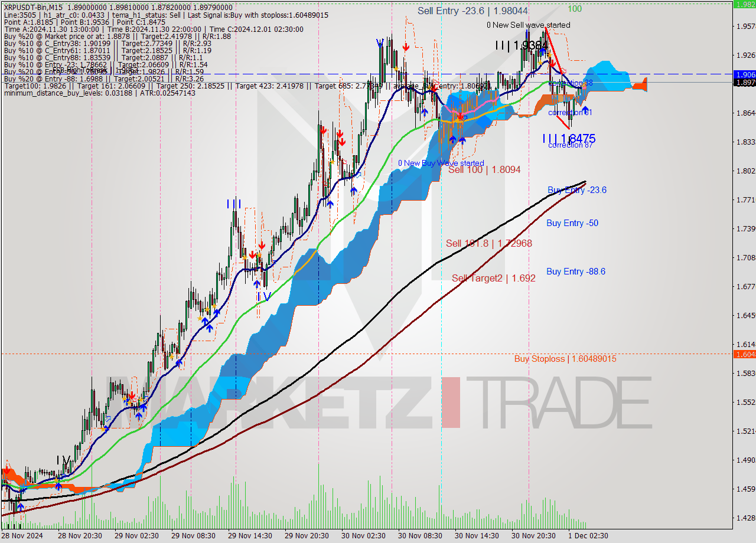Click the '28 Nov 20:30' time axis label

(79, 536)
